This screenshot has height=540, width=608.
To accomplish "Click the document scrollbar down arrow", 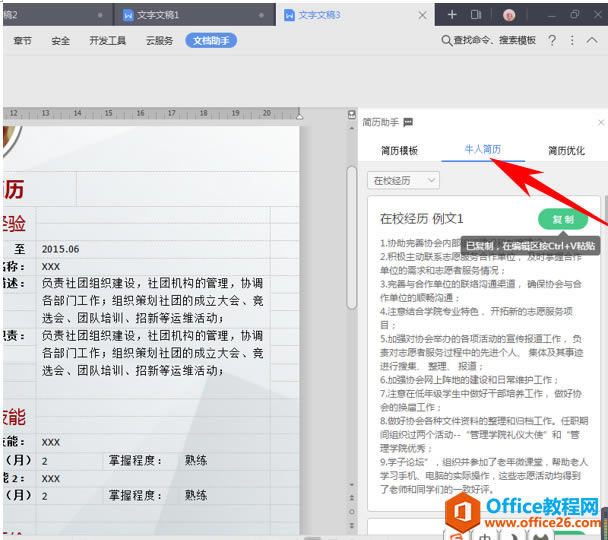I will pos(352,485).
